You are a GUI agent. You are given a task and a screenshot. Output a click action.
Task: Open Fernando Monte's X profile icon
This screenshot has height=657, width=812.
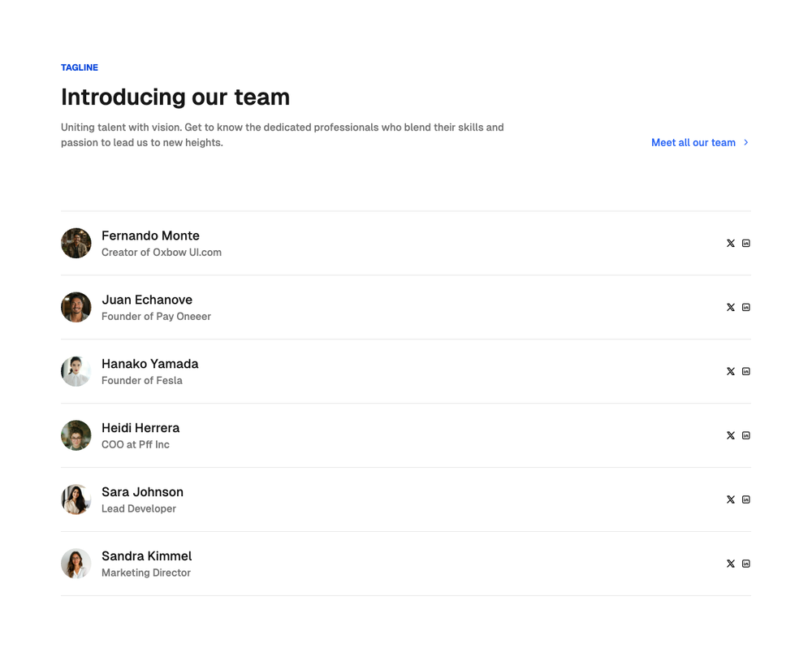pyautogui.click(x=730, y=244)
